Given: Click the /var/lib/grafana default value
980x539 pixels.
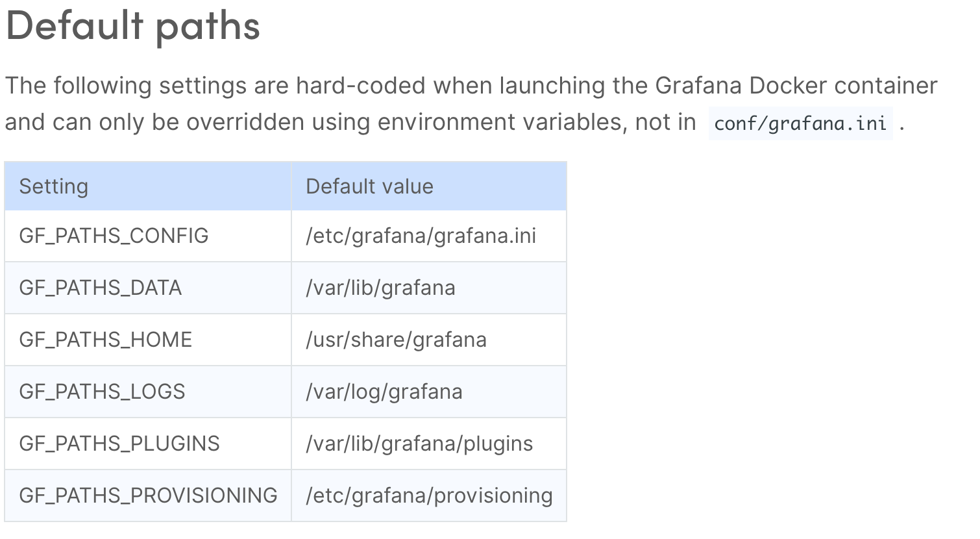Looking at the screenshot, I should (380, 288).
